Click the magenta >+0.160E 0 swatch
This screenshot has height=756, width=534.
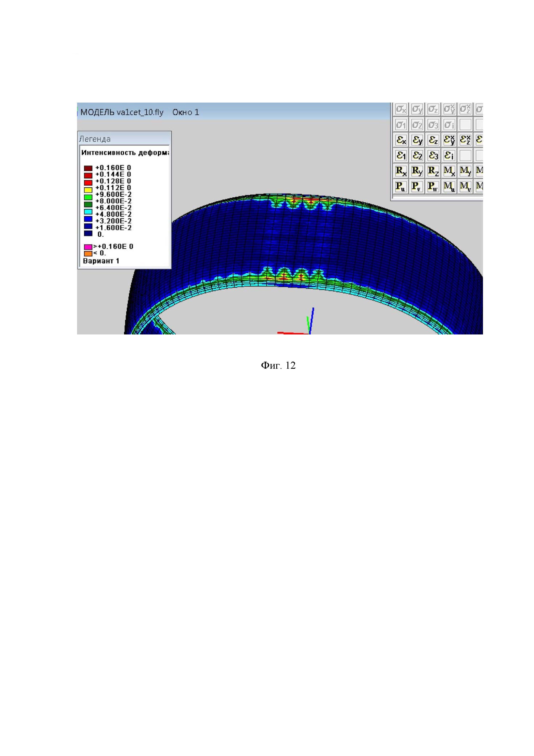coord(88,247)
